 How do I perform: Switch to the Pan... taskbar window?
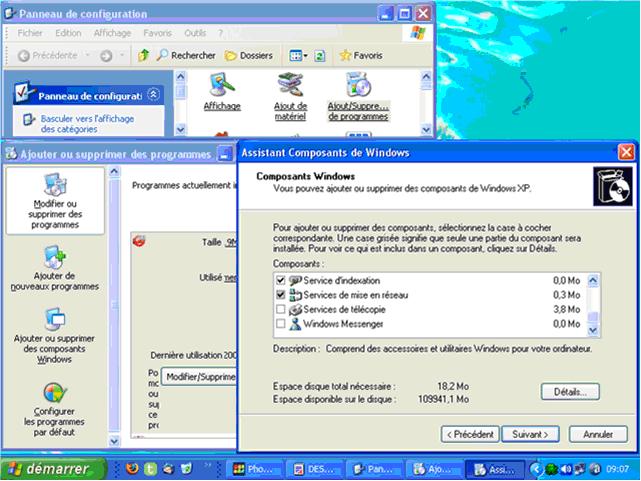[375, 469]
